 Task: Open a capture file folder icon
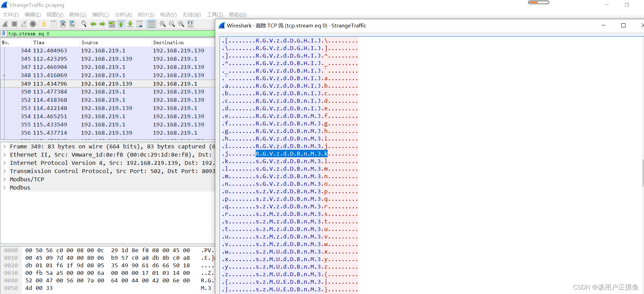tap(44, 24)
